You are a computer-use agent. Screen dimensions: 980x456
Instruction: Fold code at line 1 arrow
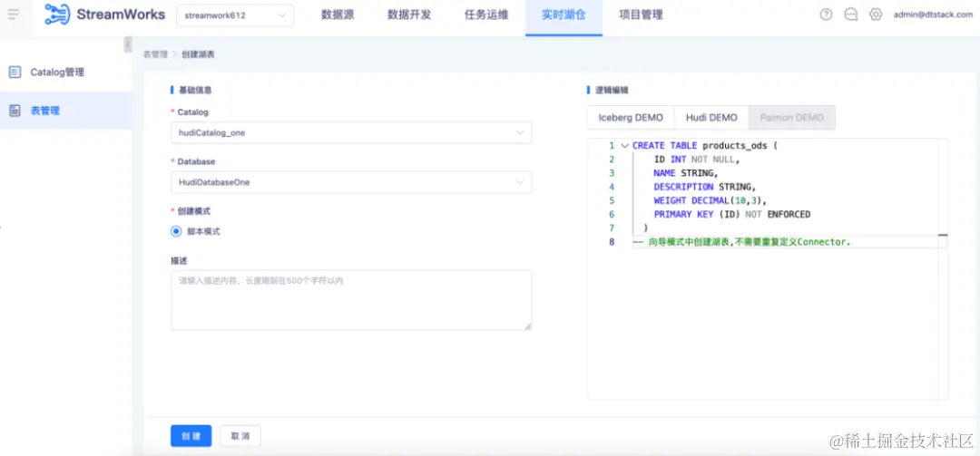click(624, 146)
